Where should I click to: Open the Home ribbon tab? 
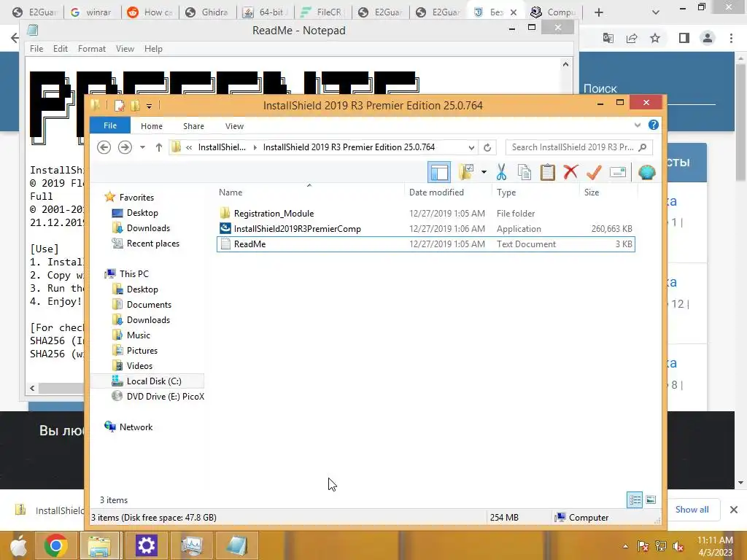[x=152, y=126]
